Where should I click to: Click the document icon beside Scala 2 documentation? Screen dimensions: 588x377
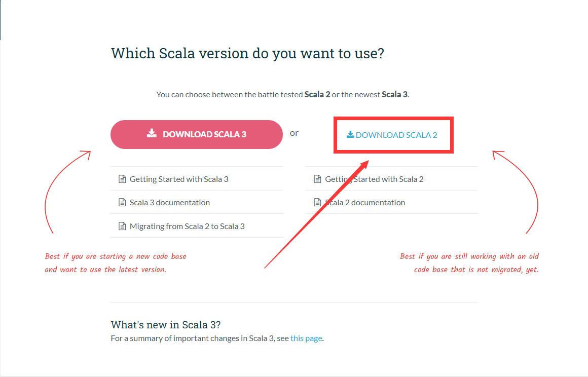coord(317,202)
